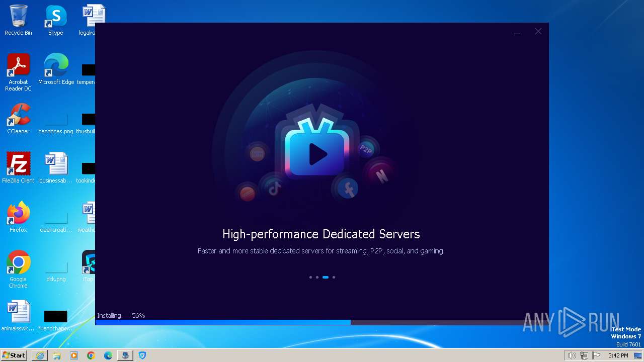Click the central play button graphic
This screenshot has width=644, height=362.
coord(317,154)
